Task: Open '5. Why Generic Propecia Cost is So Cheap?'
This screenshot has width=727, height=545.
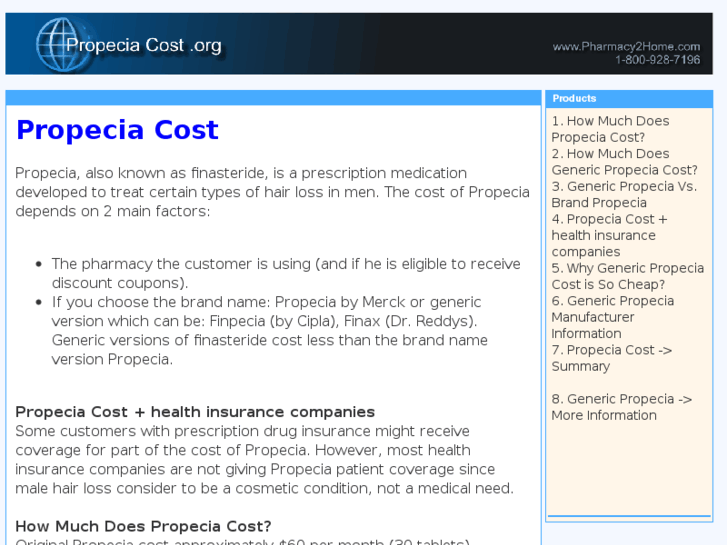Action: coord(628,276)
